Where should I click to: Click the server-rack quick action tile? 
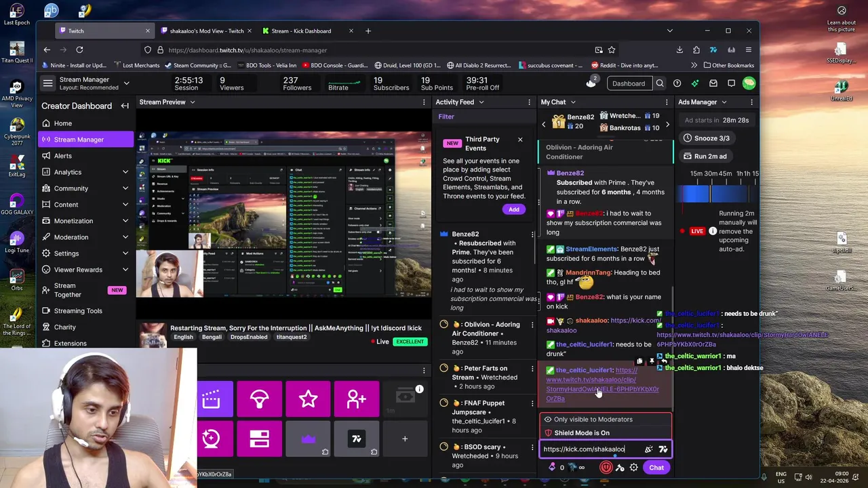tap(259, 439)
